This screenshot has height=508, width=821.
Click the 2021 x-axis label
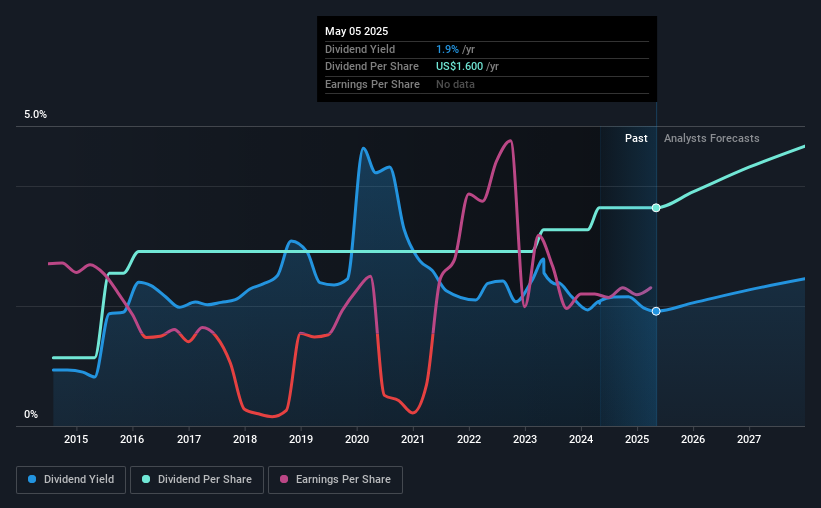point(413,439)
